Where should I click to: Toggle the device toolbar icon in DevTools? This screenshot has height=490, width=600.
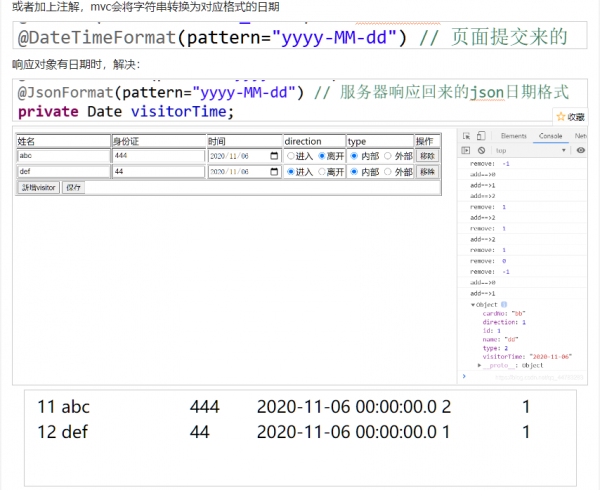[x=482, y=135]
